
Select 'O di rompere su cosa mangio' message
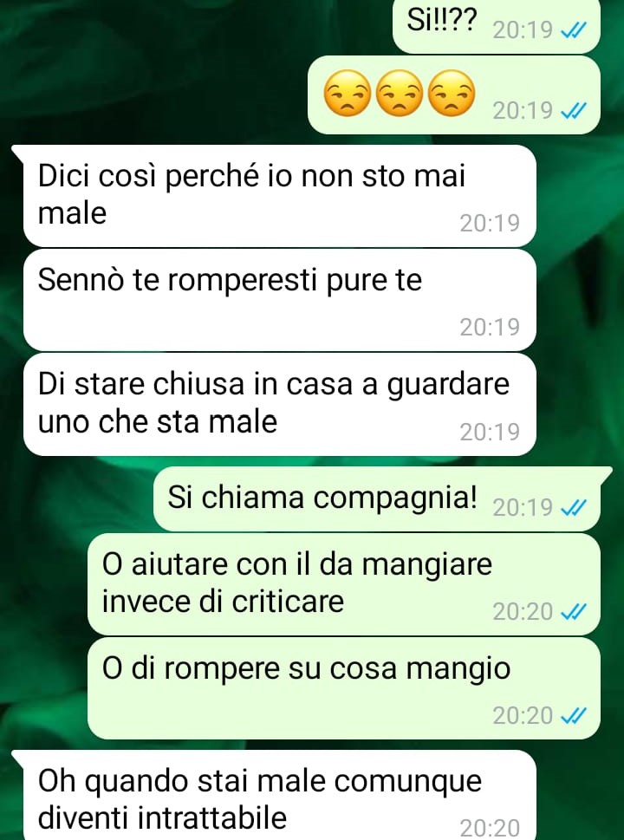(344, 689)
